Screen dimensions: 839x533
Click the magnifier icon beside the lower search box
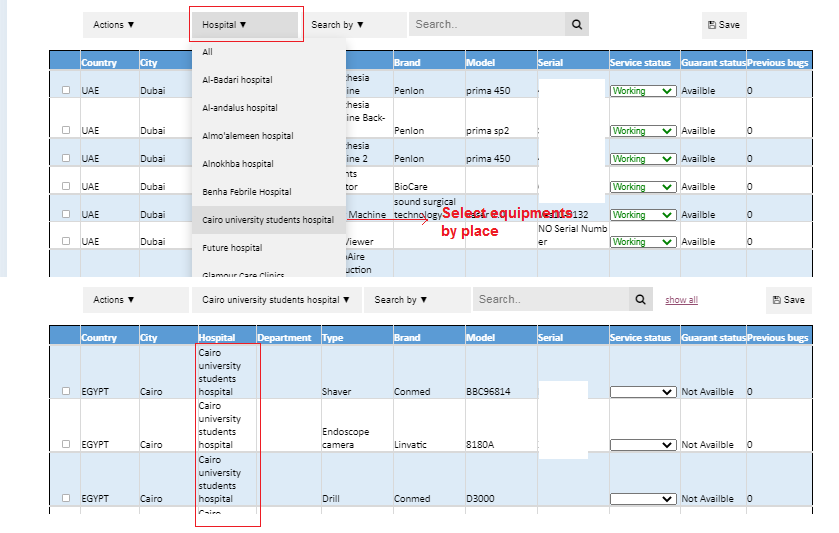[x=641, y=299]
